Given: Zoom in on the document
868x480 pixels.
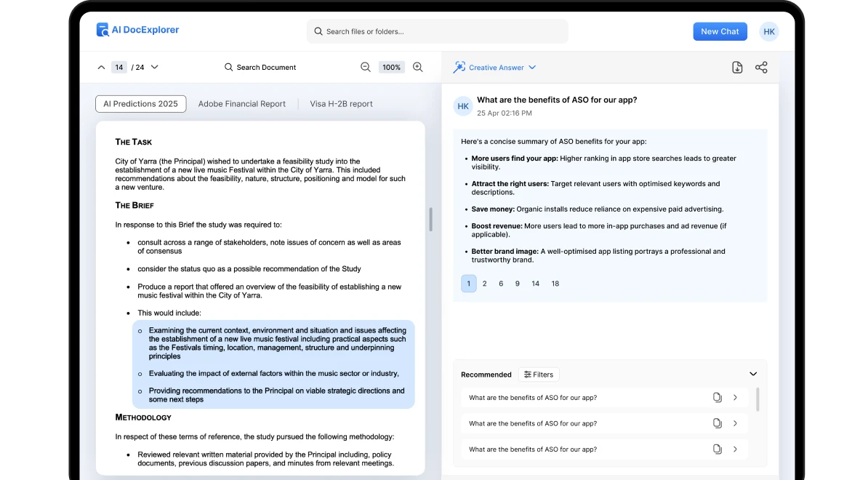Looking at the screenshot, I should pos(418,67).
